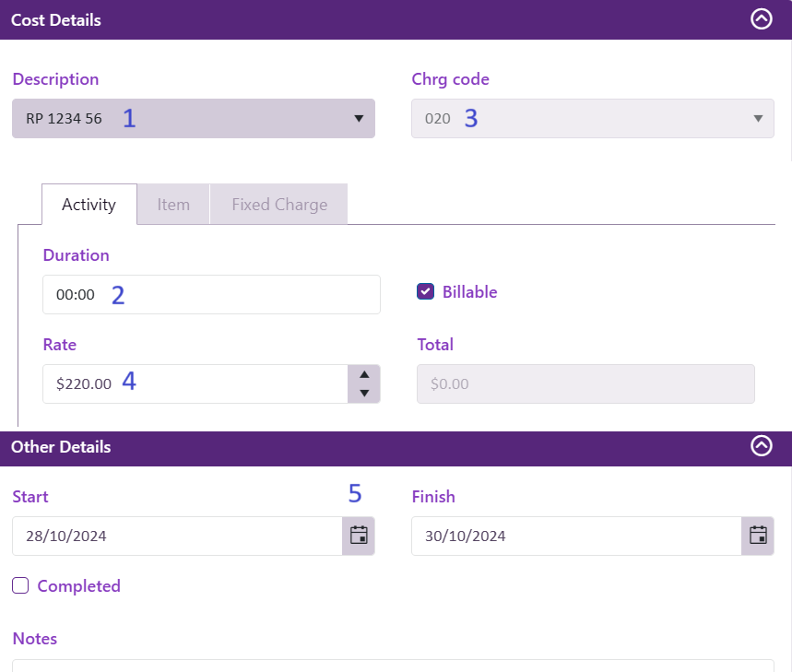The width and height of the screenshot is (792, 672).
Task: Switch to the Activity tab
Action: click(89, 205)
